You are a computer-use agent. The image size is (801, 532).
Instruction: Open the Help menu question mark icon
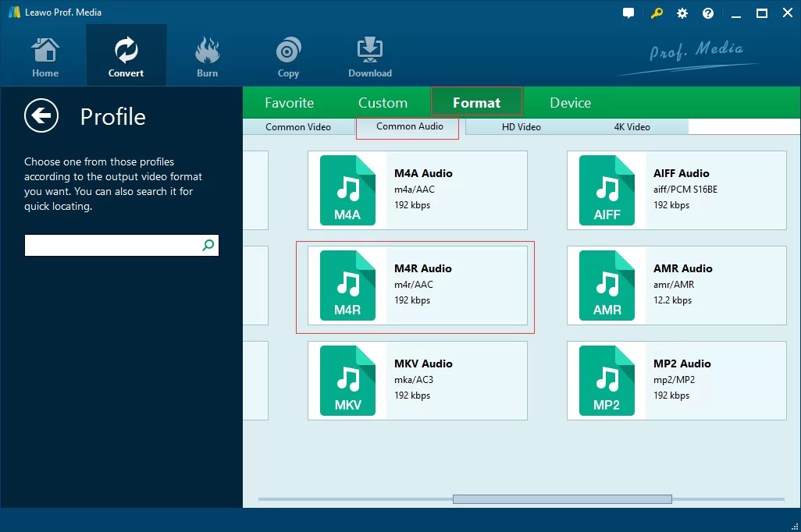click(x=707, y=12)
